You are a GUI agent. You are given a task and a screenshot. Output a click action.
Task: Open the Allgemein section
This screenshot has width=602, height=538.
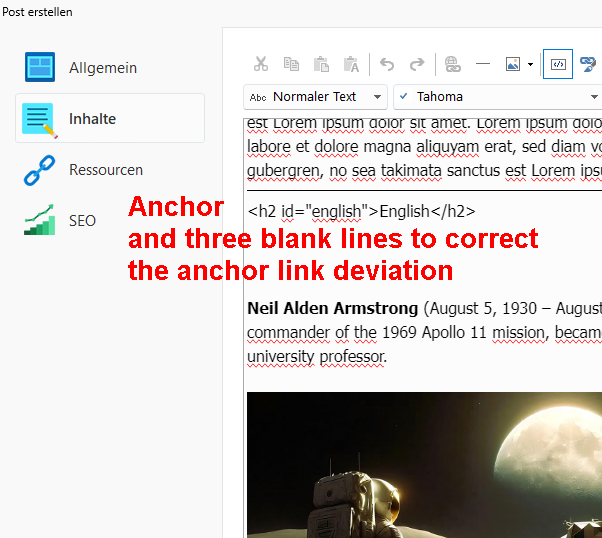click(x=103, y=68)
